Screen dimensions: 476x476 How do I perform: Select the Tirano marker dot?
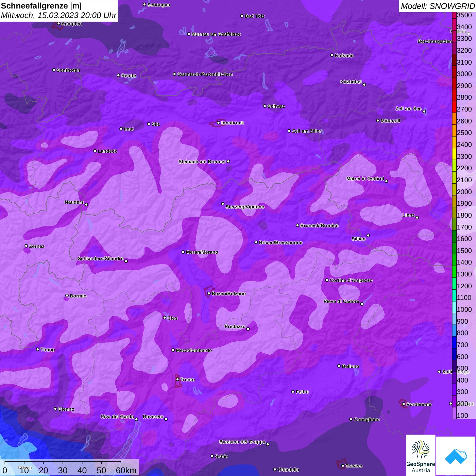[x=37, y=349]
